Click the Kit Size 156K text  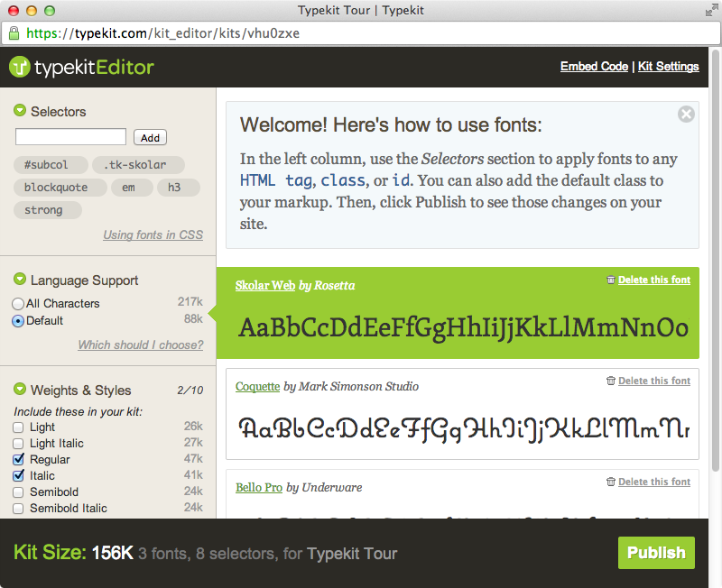[x=74, y=553]
